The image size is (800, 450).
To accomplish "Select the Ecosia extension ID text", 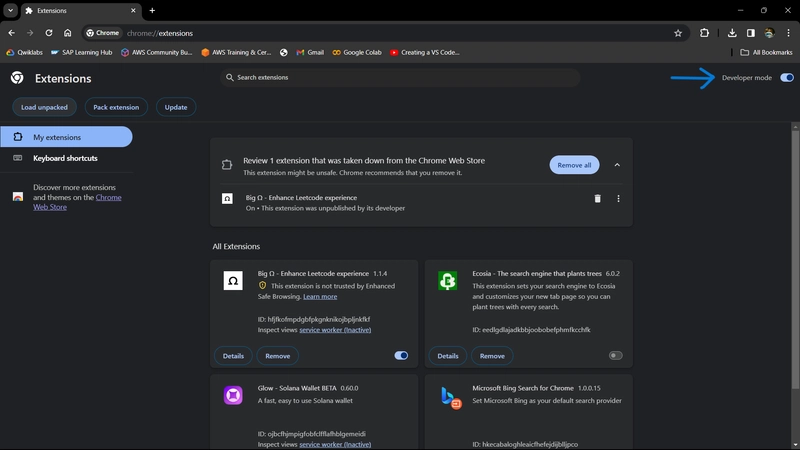I will 531,330.
